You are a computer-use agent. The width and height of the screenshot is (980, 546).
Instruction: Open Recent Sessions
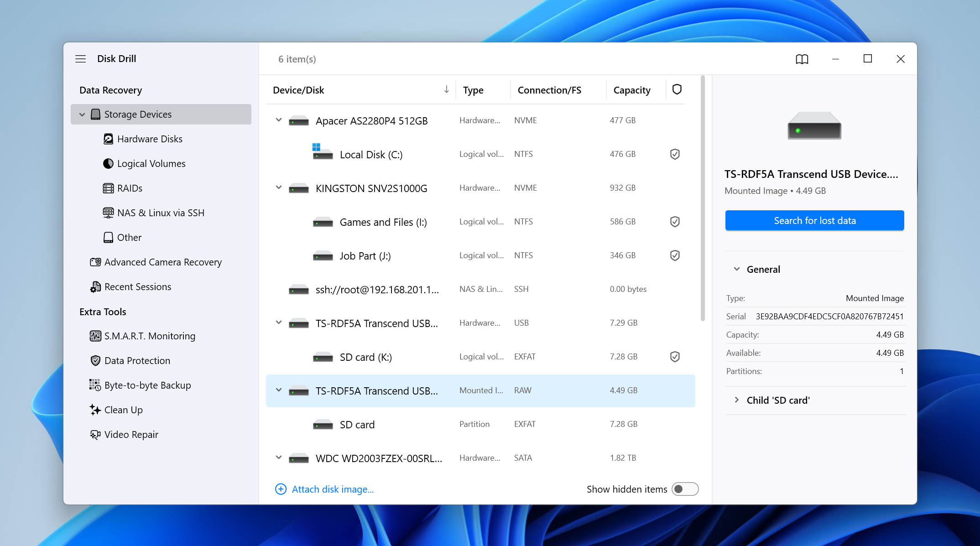pyautogui.click(x=138, y=286)
